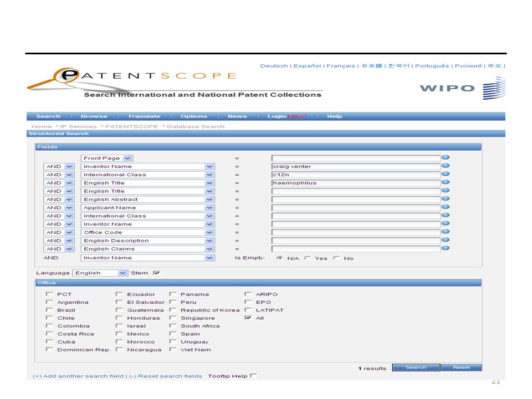Uncheck the All offices checkbox

pos(248,318)
